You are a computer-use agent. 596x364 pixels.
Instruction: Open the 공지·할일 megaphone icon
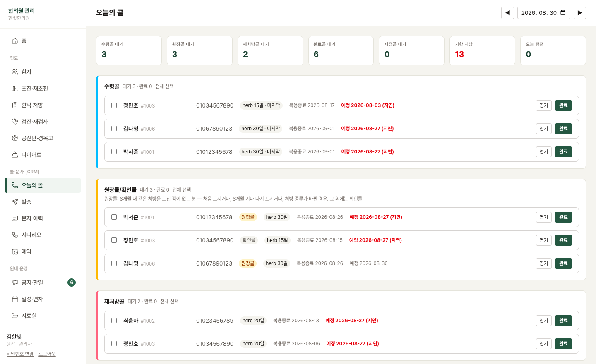15,283
